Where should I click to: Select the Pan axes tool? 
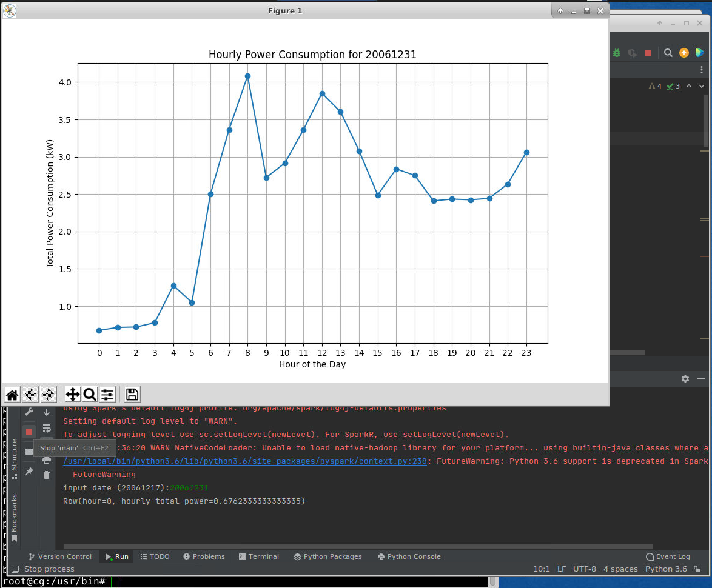tap(72, 395)
